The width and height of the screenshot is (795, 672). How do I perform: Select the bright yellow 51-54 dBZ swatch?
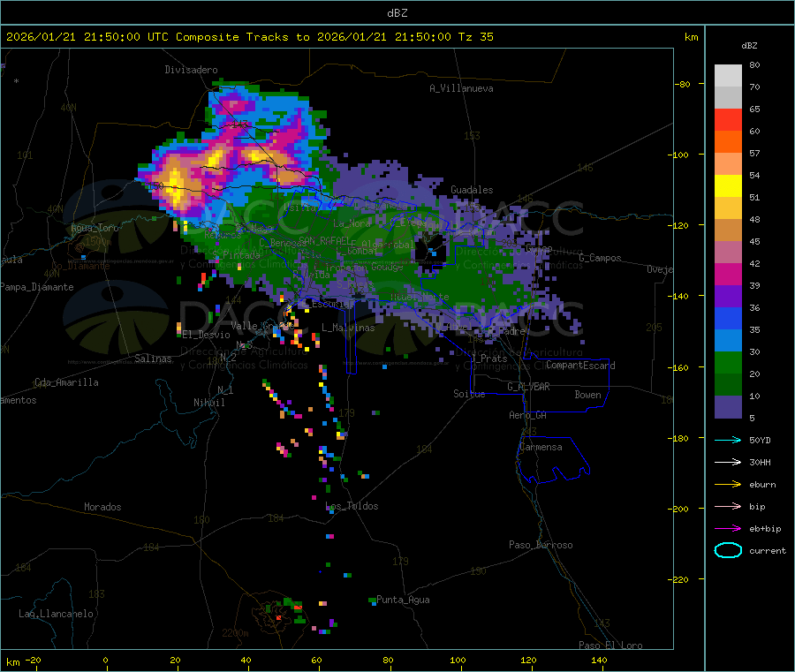pyautogui.click(x=728, y=186)
